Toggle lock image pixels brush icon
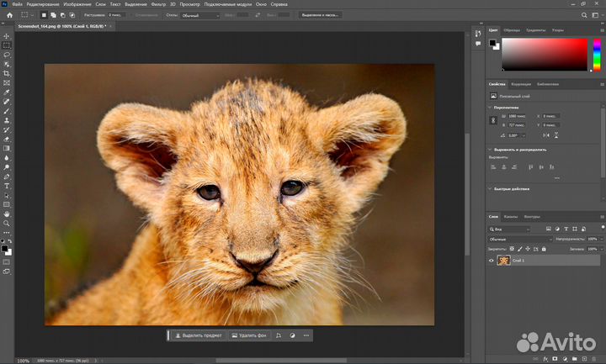Viewport: 606px width, 364px height. (x=520, y=249)
